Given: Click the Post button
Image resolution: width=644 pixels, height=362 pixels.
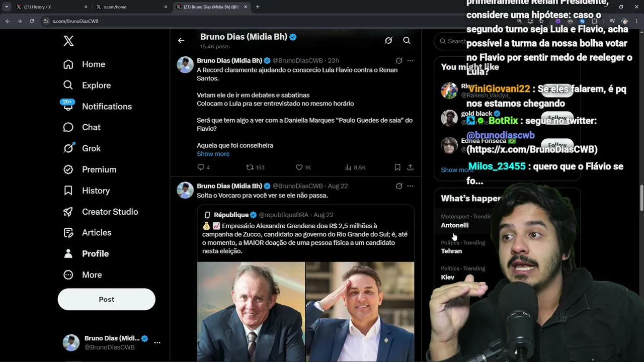Looking at the screenshot, I should click(107, 299).
